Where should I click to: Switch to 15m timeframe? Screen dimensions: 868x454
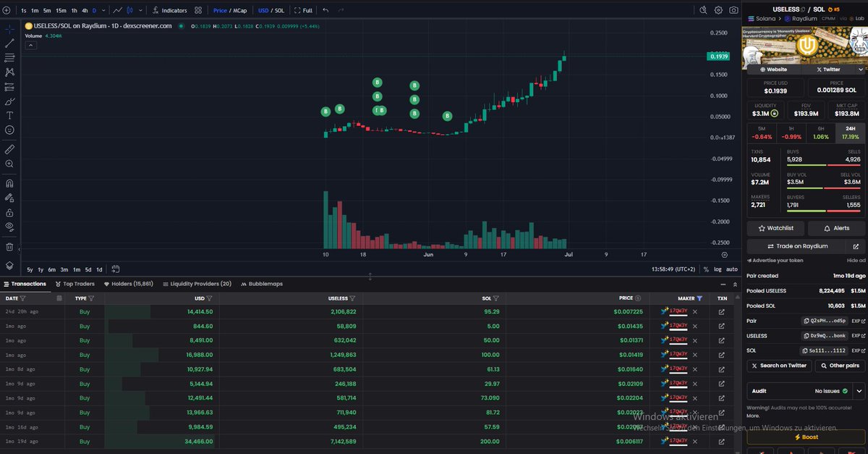pos(61,10)
